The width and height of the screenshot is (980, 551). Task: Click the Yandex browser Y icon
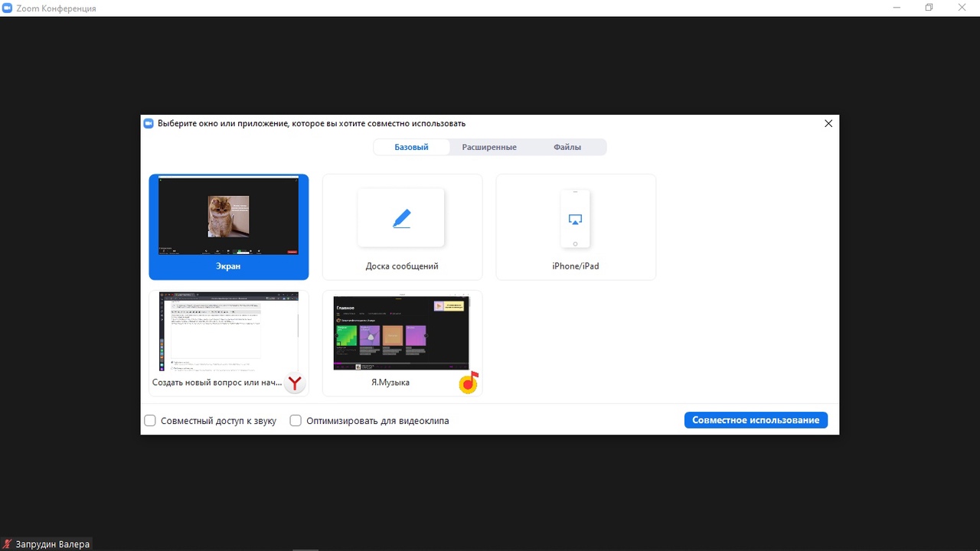click(295, 383)
